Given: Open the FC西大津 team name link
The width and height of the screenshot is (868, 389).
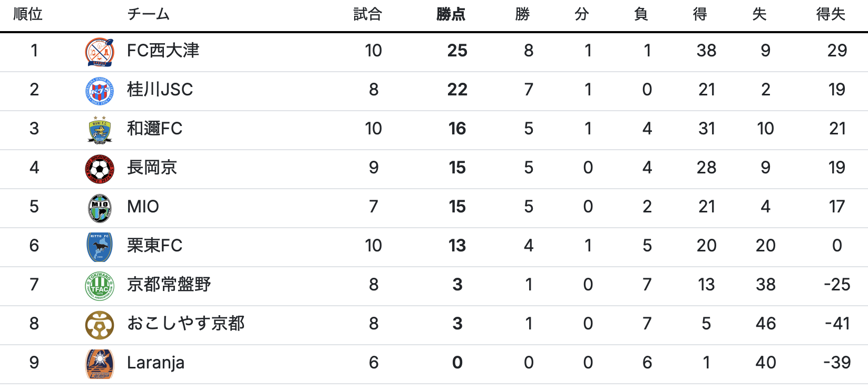Looking at the screenshot, I should pyautogui.click(x=163, y=51).
